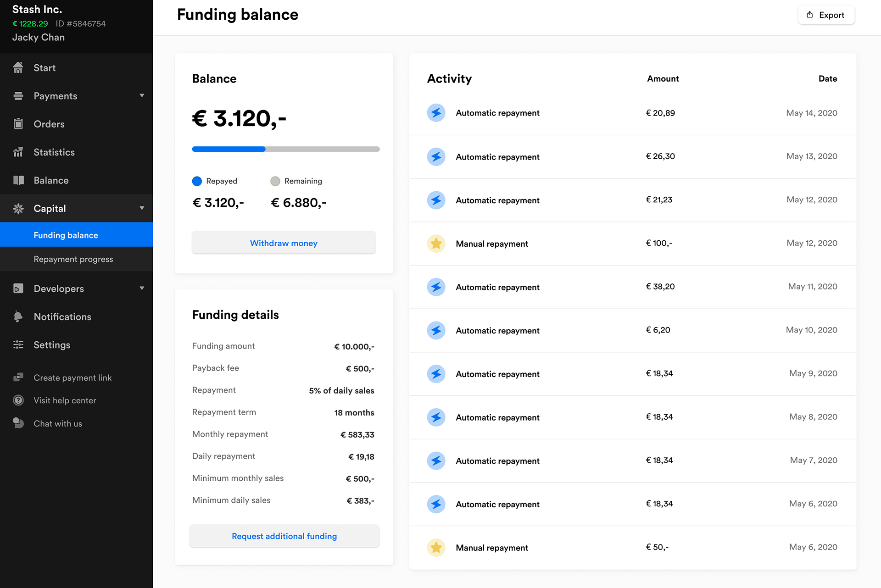Expand the Payments menu arrow
Viewport: 881px width, 588px height.
pyautogui.click(x=142, y=95)
